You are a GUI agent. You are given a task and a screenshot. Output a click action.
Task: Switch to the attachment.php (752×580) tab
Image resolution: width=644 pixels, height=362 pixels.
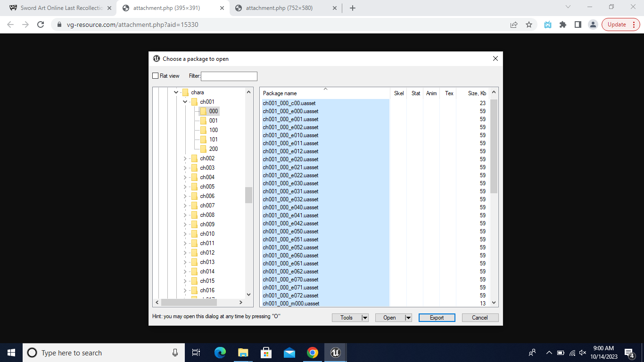click(285, 8)
